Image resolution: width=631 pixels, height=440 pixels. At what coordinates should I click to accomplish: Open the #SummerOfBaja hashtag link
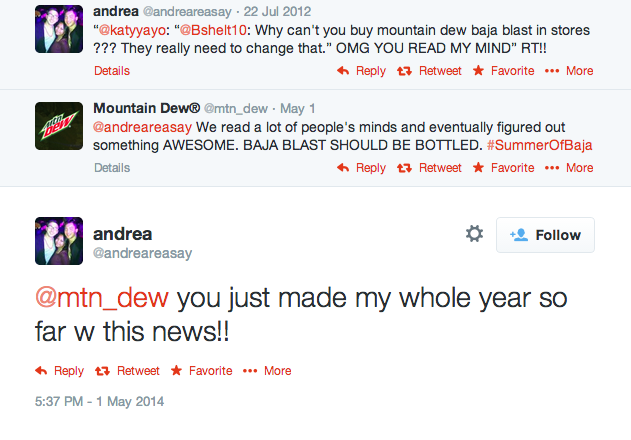[x=540, y=145]
